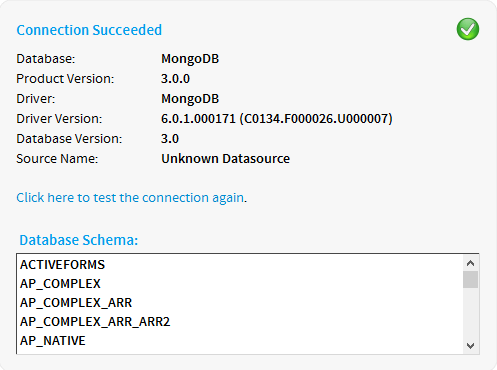Select AP_COMPLEX schema entry
This screenshot has width=497, height=370.
(x=60, y=284)
